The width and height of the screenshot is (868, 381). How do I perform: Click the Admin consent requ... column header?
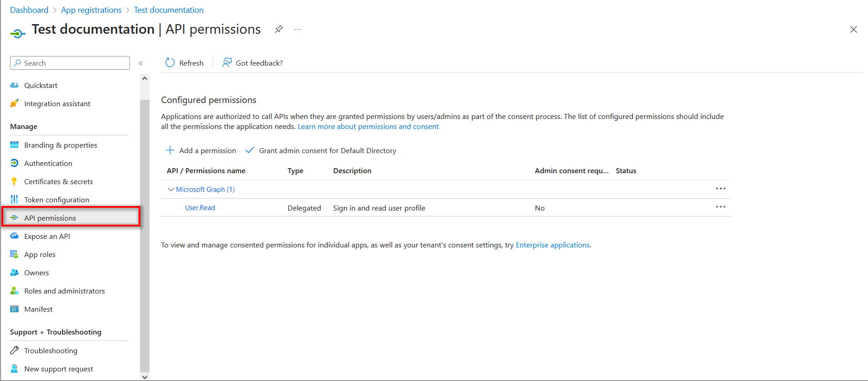coord(572,170)
